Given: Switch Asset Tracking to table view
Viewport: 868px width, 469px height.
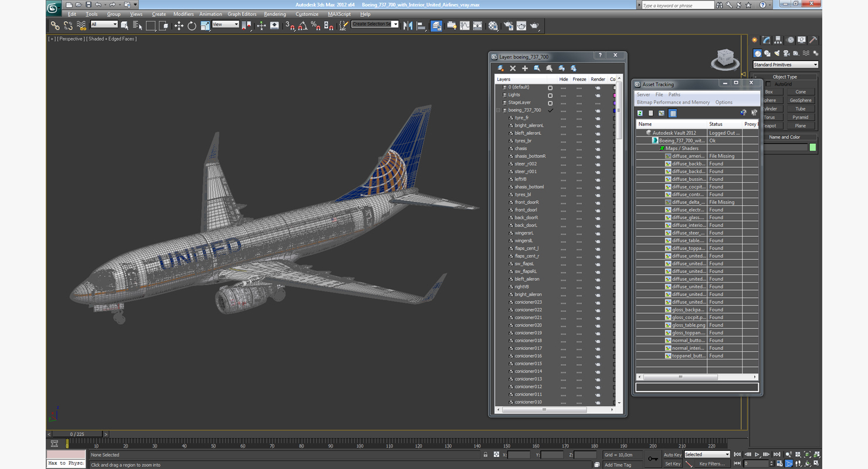Looking at the screenshot, I should click(673, 113).
